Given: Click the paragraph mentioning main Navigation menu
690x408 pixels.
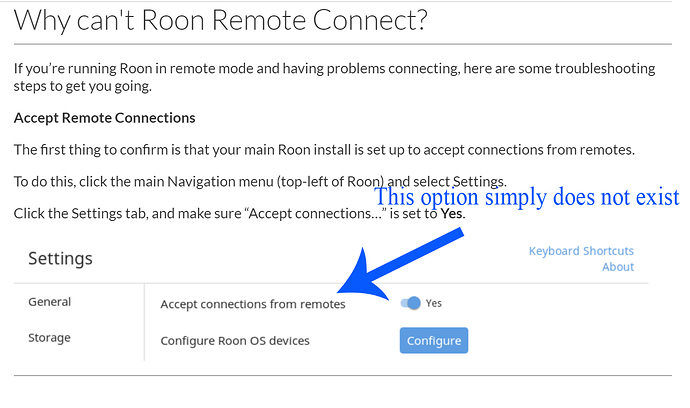Looking at the screenshot, I should (x=260, y=182).
